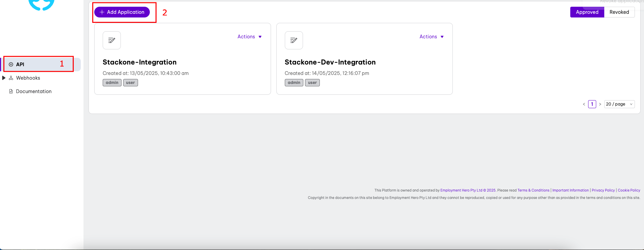Viewport: 644px width, 250px height.
Task: Click the API gear icon
Action: tap(11, 65)
